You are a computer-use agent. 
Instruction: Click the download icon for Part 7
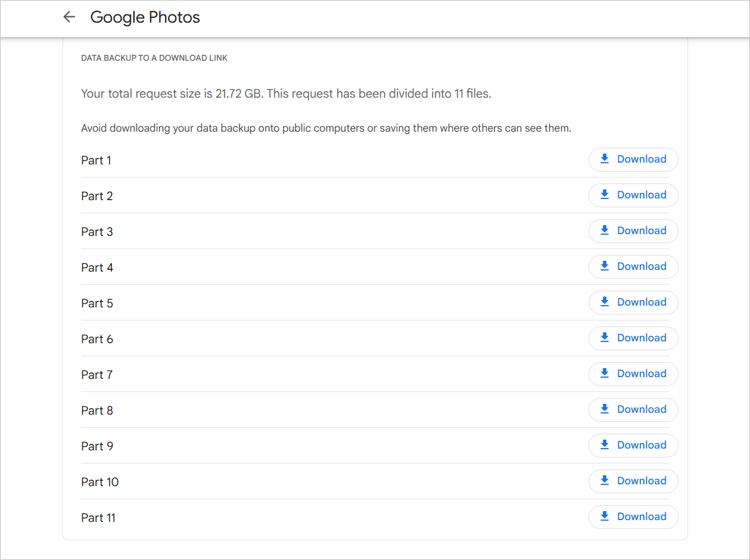pos(605,374)
